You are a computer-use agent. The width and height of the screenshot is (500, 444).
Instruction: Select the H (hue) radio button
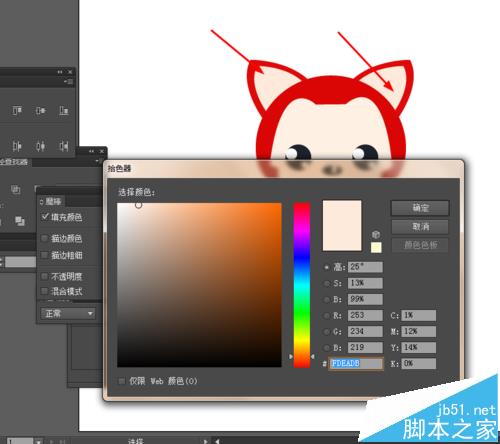coord(327,267)
